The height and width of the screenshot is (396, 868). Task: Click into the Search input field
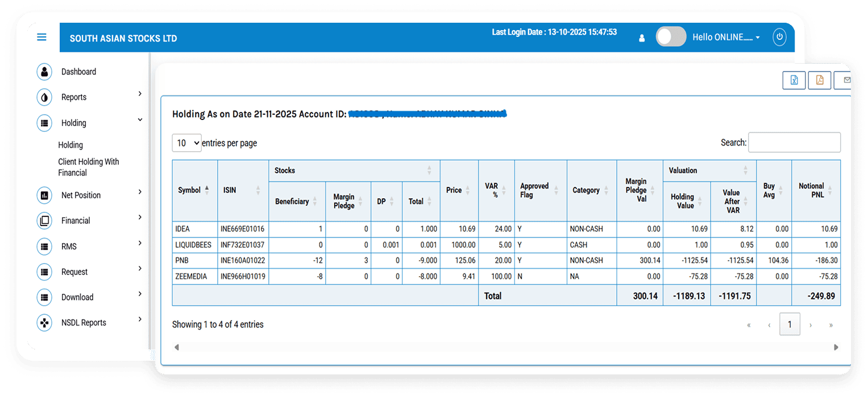click(x=794, y=143)
